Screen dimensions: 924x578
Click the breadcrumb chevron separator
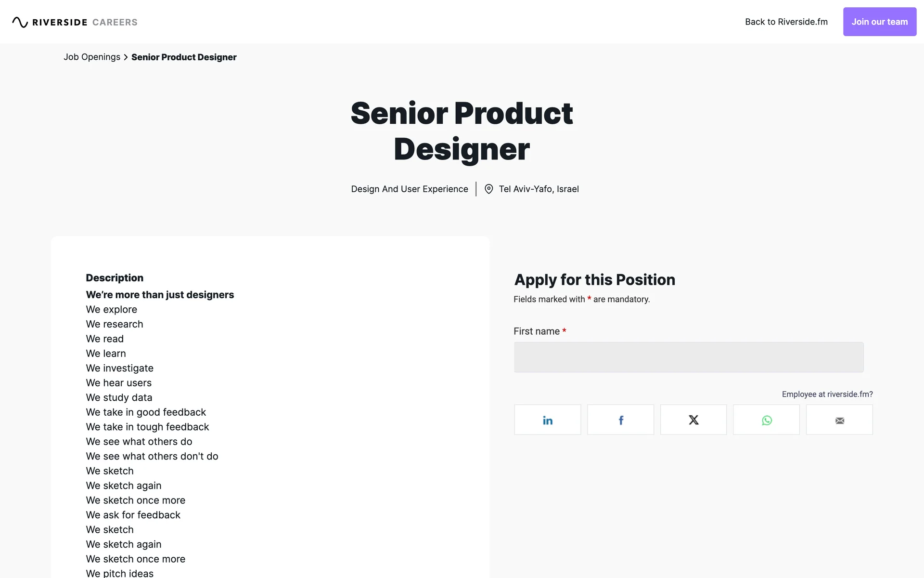coord(126,57)
